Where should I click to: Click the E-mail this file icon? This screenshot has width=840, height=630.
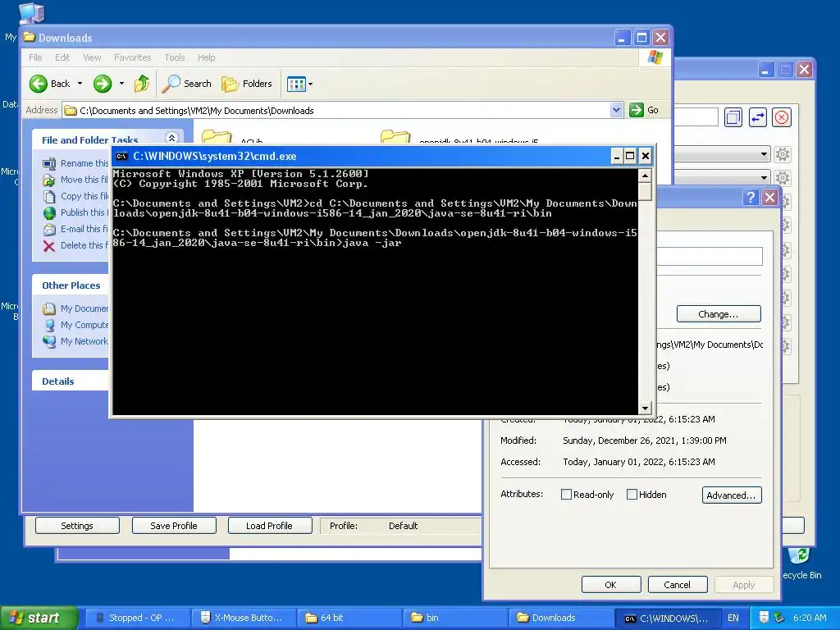click(x=49, y=230)
